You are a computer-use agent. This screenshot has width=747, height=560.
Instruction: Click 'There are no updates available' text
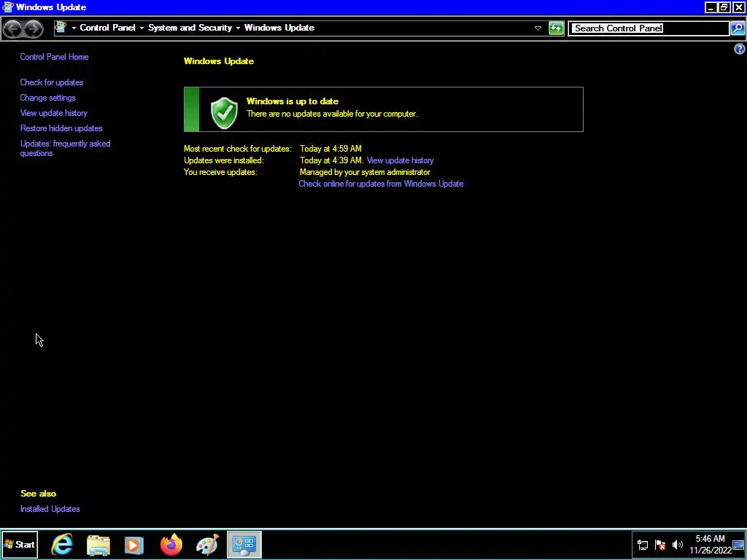pos(332,114)
